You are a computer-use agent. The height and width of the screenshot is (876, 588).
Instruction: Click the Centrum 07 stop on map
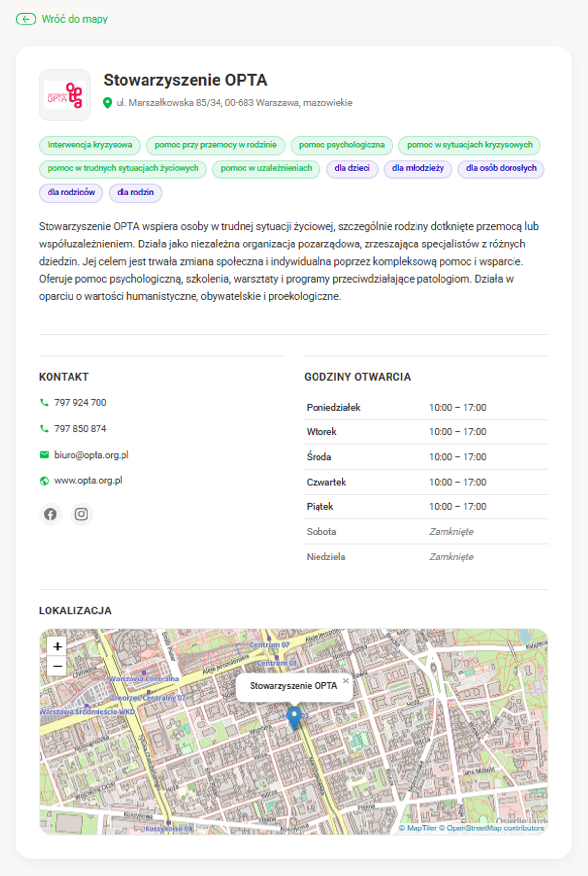point(269,645)
